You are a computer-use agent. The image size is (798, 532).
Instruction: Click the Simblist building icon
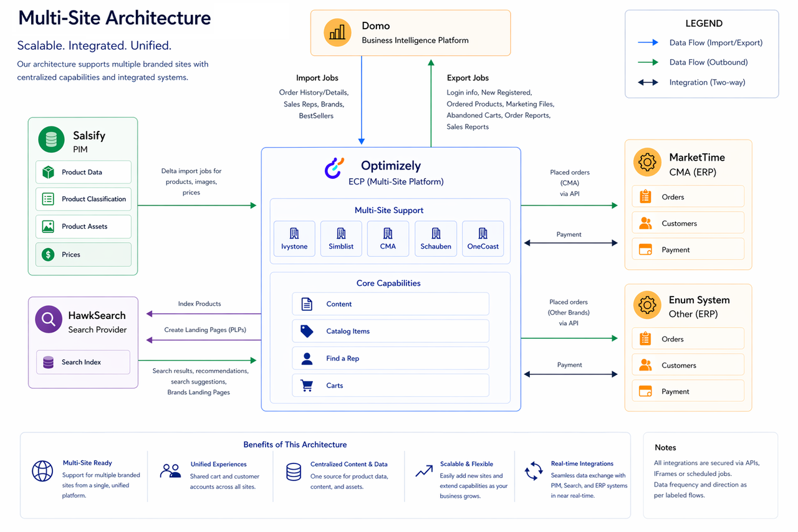(341, 233)
